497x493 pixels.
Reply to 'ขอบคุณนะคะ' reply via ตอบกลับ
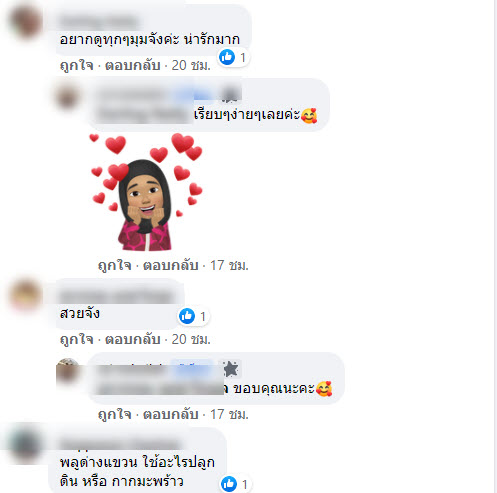click(x=171, y=414)
